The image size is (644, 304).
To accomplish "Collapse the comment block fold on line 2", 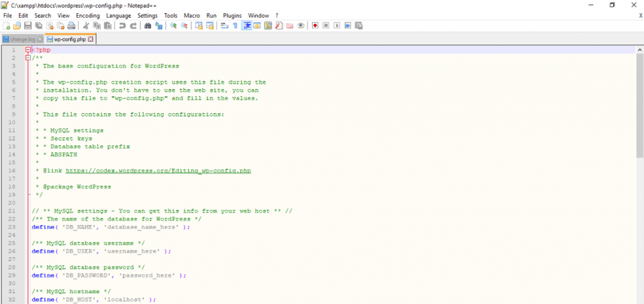I will click(28, 58).
